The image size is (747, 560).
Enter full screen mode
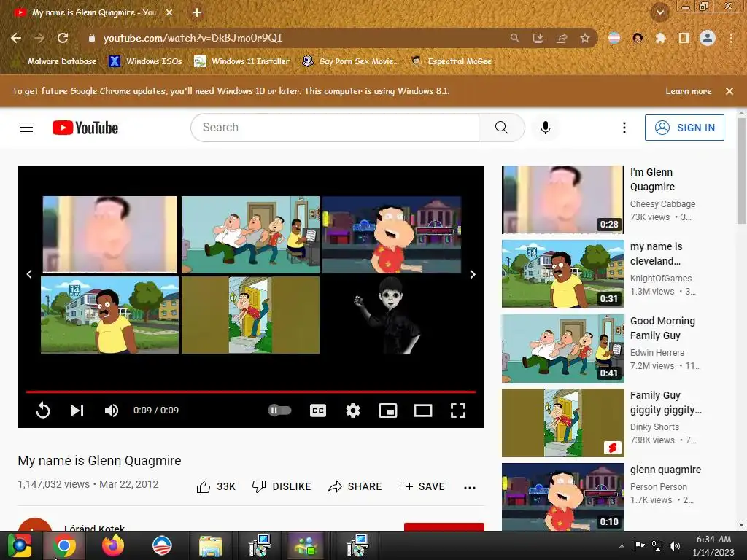tap(458, 411)
